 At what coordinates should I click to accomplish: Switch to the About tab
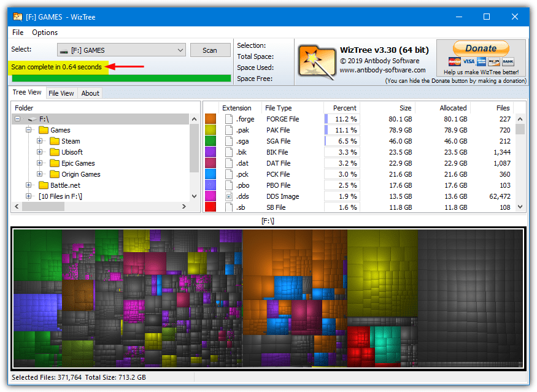[90, 93]
